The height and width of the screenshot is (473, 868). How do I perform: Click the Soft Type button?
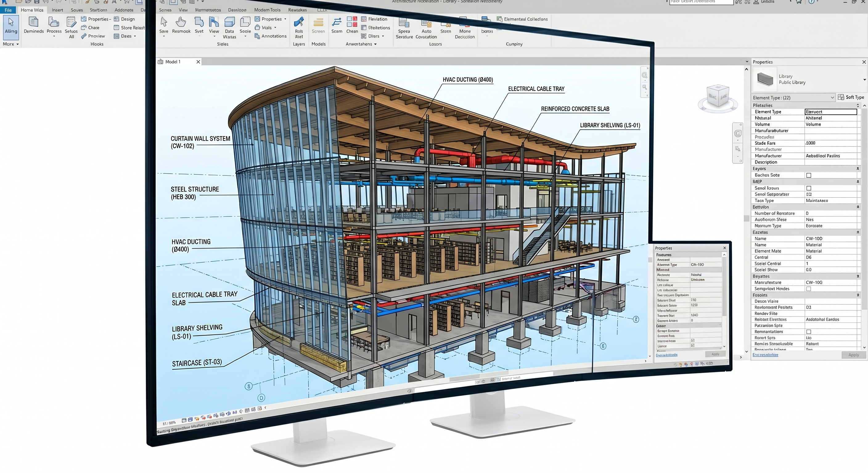pos(851,97)
